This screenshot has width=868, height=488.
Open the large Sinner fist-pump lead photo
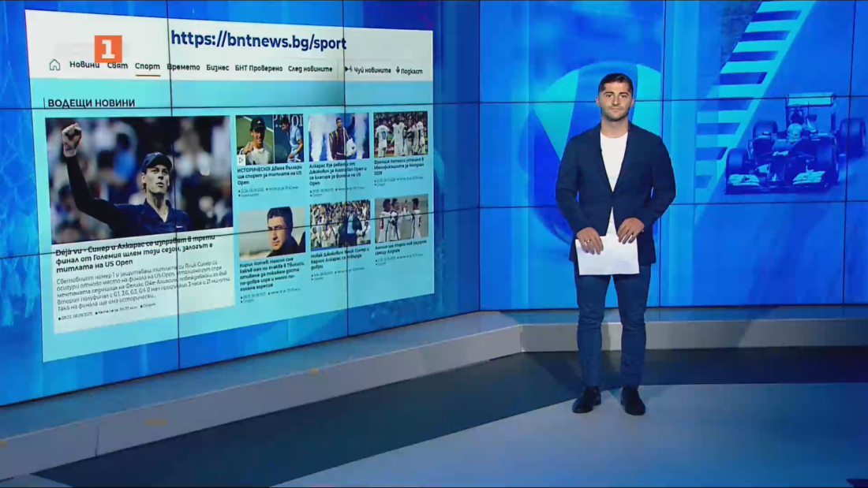point(139,180)
